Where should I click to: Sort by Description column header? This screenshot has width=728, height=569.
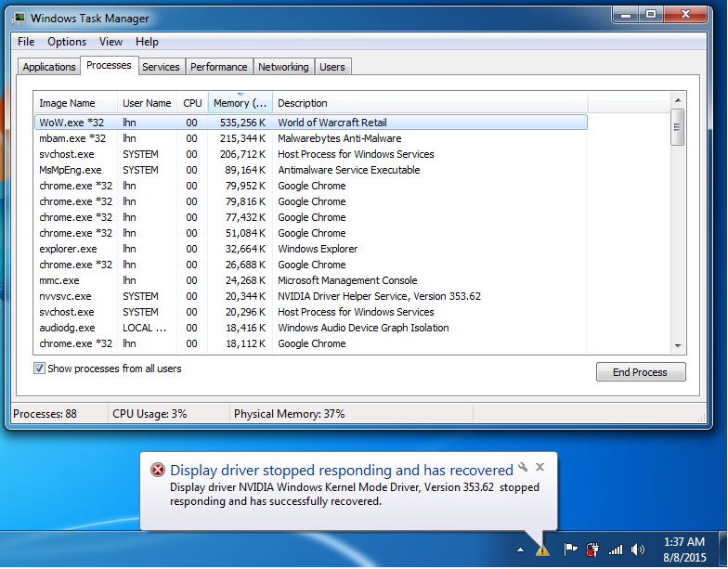coord(429,103)
